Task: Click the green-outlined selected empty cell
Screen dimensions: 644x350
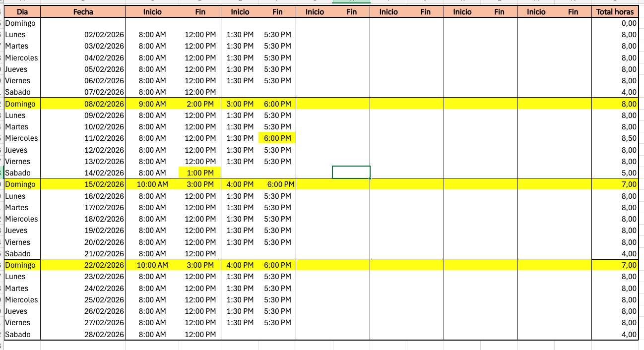Action: click(351, 173)
